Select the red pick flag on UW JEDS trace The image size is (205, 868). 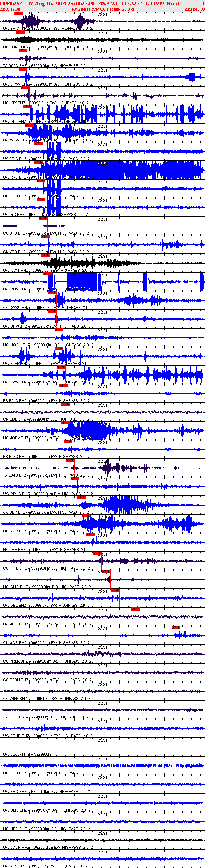[x=135, y=609]
